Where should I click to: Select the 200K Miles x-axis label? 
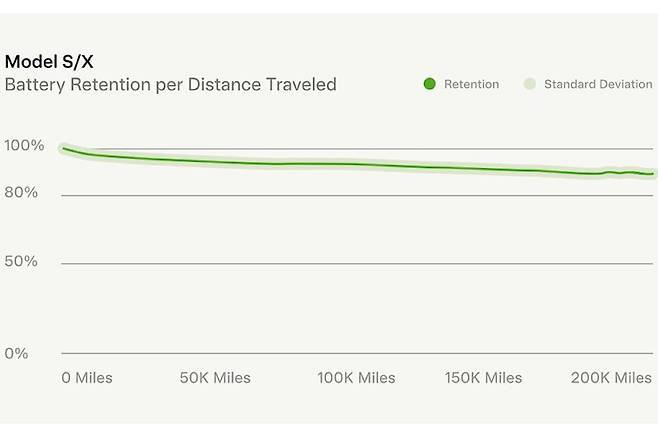tap(612, 378)
